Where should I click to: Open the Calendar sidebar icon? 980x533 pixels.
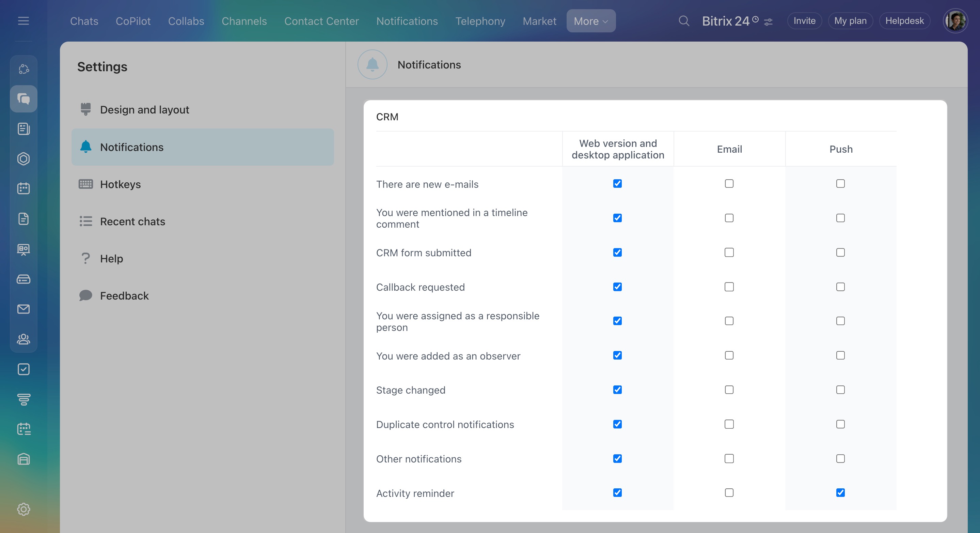(23, 188)
